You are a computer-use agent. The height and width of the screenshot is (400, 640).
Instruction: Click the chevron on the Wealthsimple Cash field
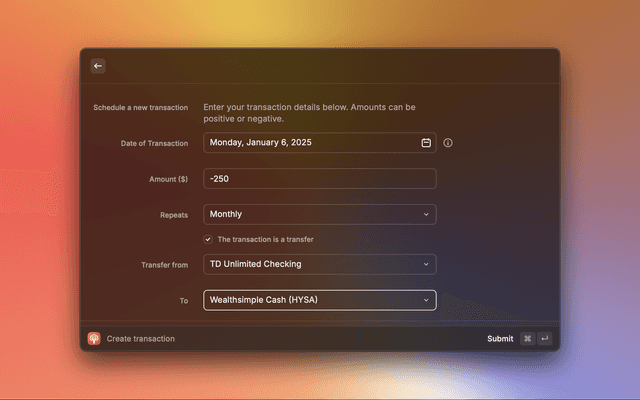pyautogui.click(x=426, y=300)
